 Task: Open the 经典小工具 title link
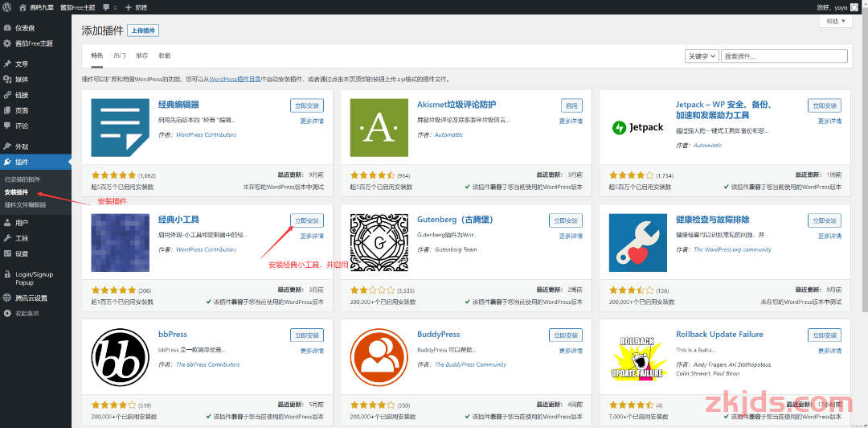click(x=178, y=220)
